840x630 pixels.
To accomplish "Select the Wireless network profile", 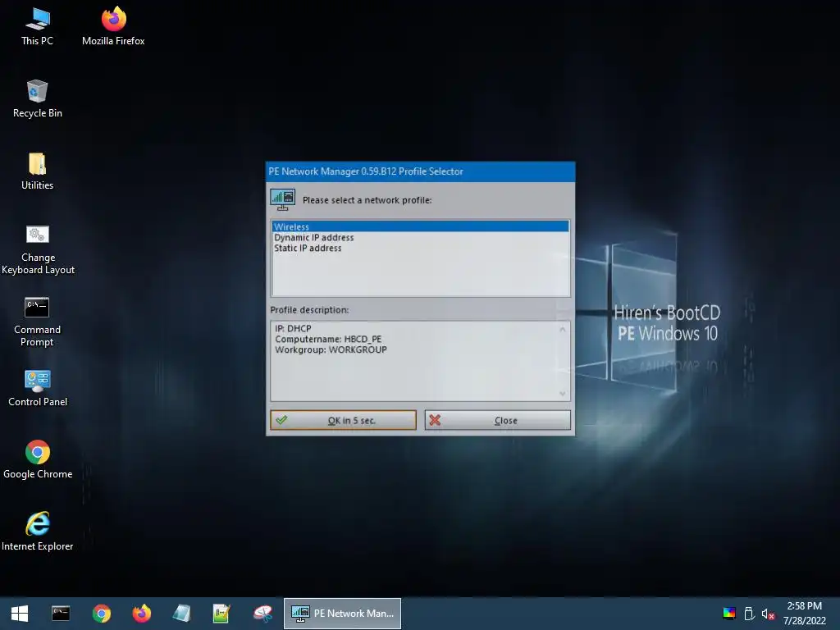I will tap(420, 226).
